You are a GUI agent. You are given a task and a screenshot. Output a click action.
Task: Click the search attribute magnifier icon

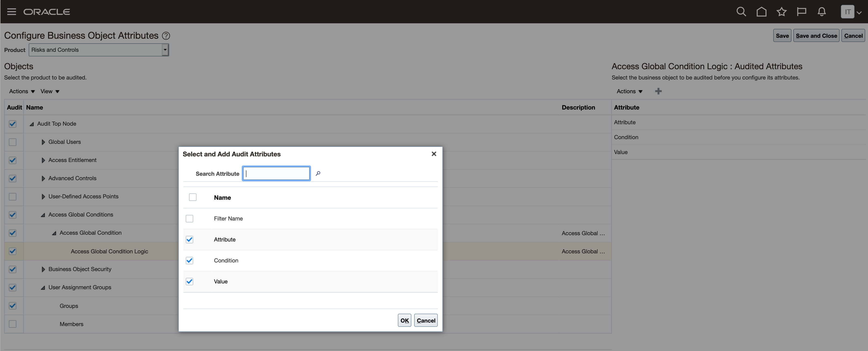pos(318,173)
